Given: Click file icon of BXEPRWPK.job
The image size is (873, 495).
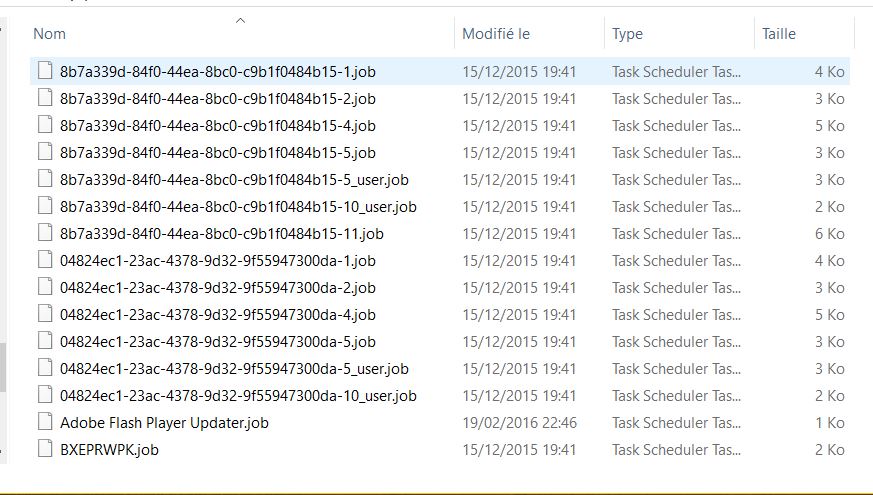Looking at the screenshot, I should click(x=43, y=450).
